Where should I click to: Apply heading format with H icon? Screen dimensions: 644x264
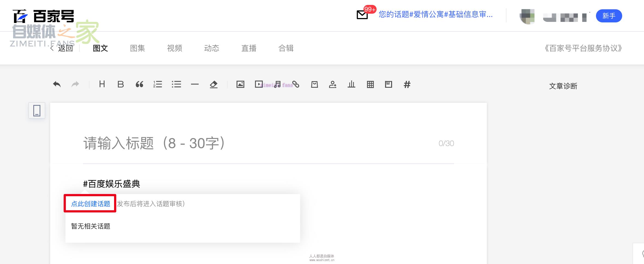102,84
